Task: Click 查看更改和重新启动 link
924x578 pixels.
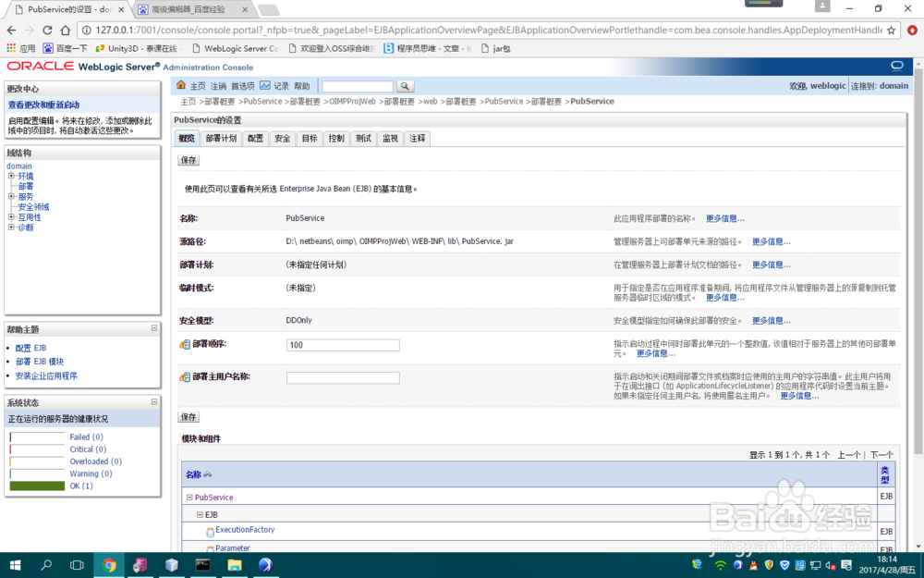Action: pyautogui.click(x=43, y=105)
